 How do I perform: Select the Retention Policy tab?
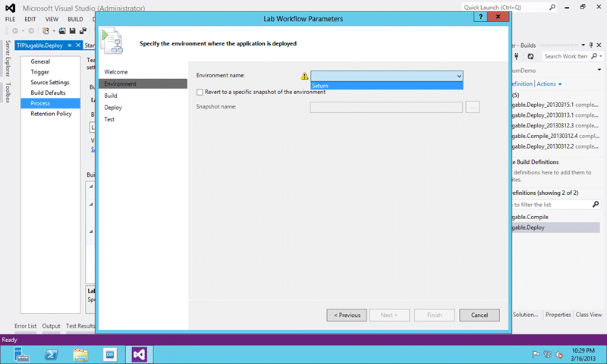pos(51,114)
